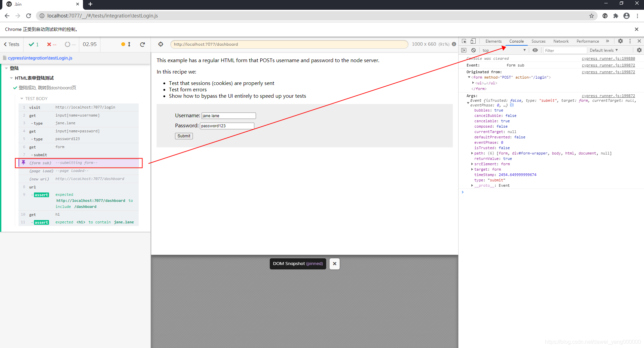Open the Default levels dropdown
644x348 pixels.
tap(604, 50)
